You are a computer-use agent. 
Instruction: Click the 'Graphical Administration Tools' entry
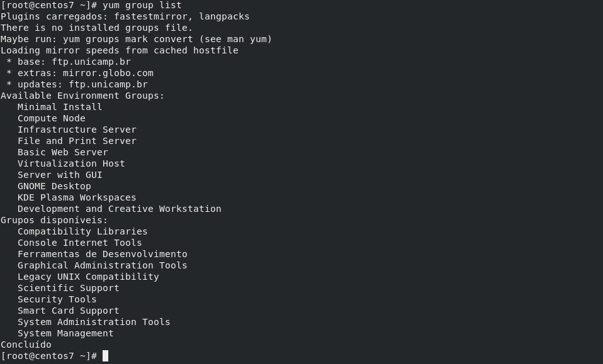click(103, 265)
